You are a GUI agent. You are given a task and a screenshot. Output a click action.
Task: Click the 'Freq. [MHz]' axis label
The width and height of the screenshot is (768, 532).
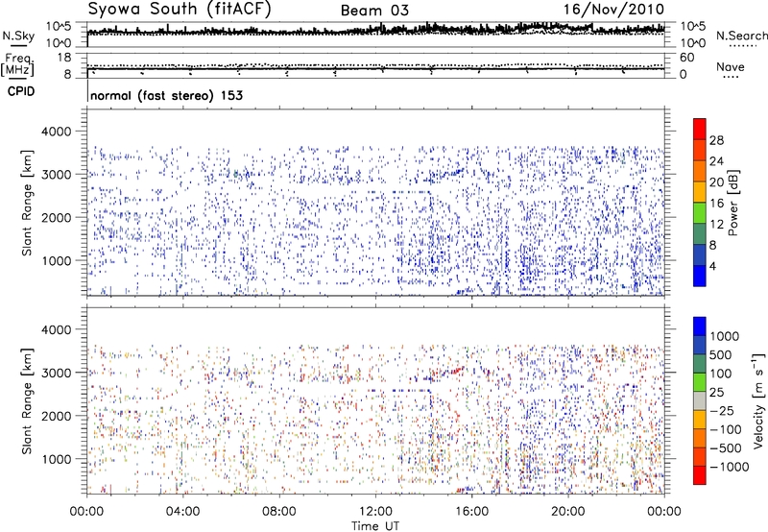pyautogui.click(x=18, y=65)
